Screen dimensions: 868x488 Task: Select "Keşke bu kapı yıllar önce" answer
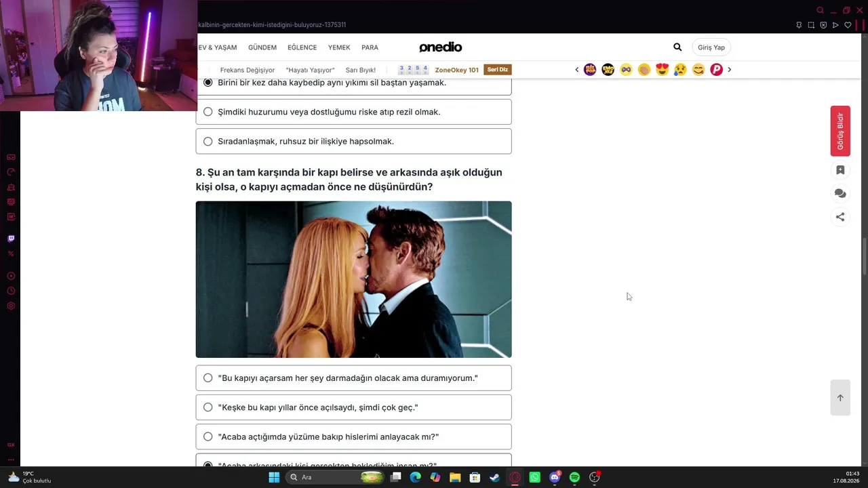click(x=353, y=407)
